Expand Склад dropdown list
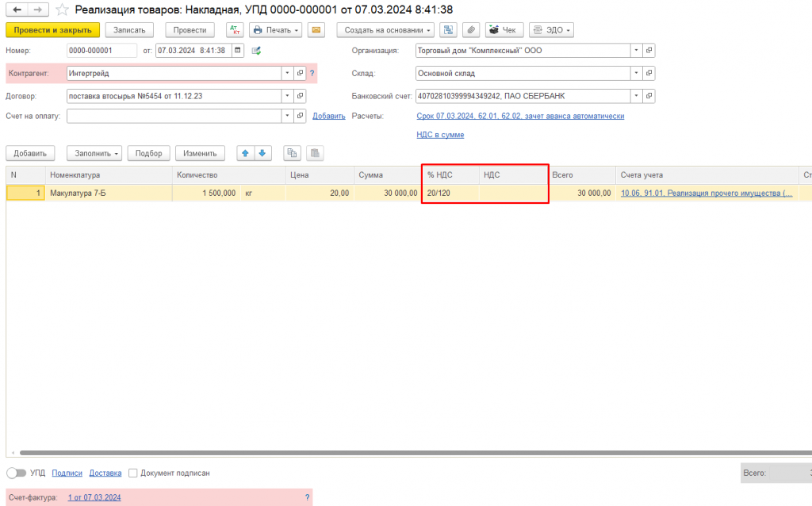This screenshot has width=812, height=506. [x=637, y=73]
